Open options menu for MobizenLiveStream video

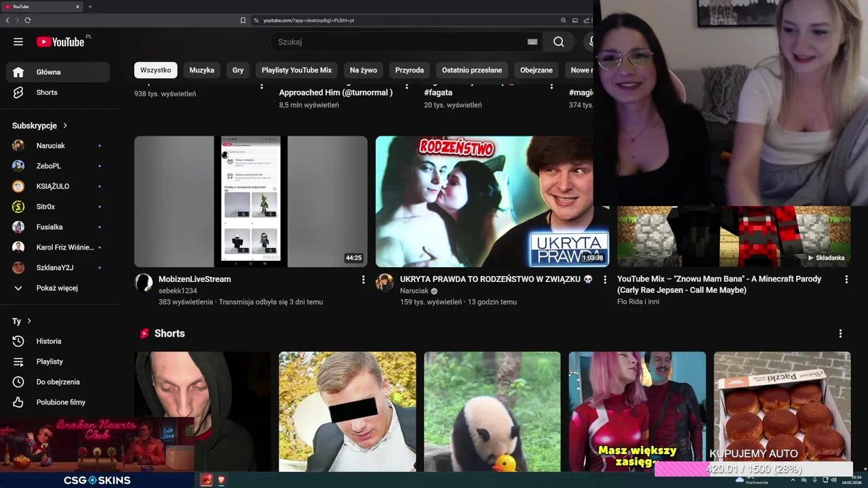[x=363, y=279]
